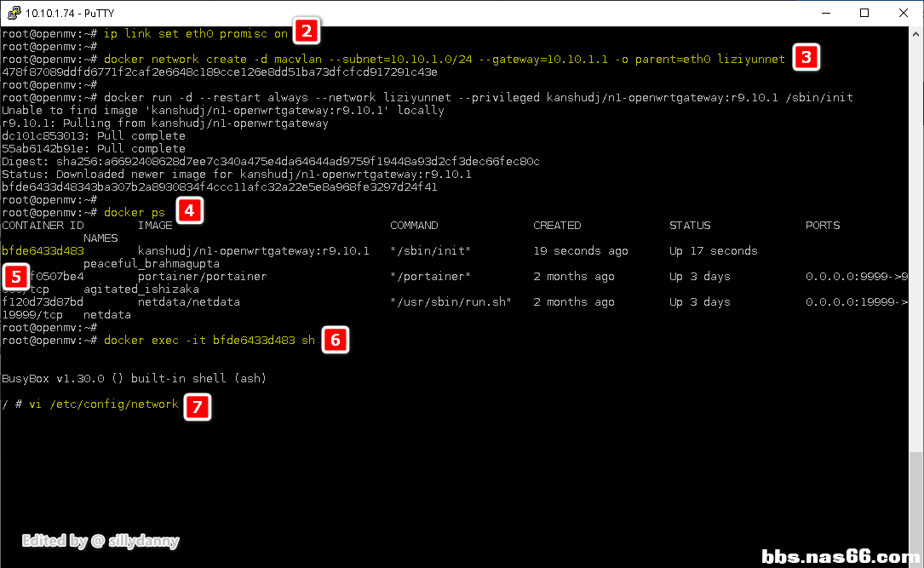Click the bfde6433d483 container ID in the table
This screenshot has height=568, width=924.
coord(43,251)
